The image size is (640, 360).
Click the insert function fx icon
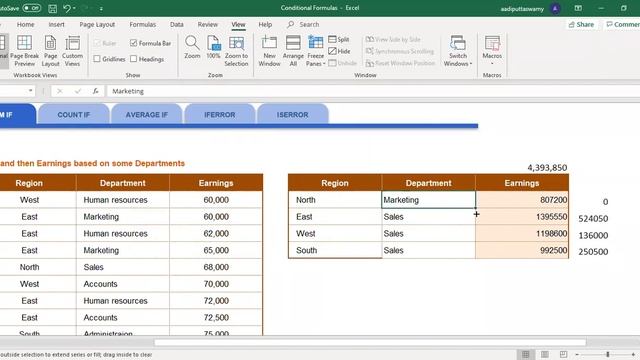click(x=96, y=91)
